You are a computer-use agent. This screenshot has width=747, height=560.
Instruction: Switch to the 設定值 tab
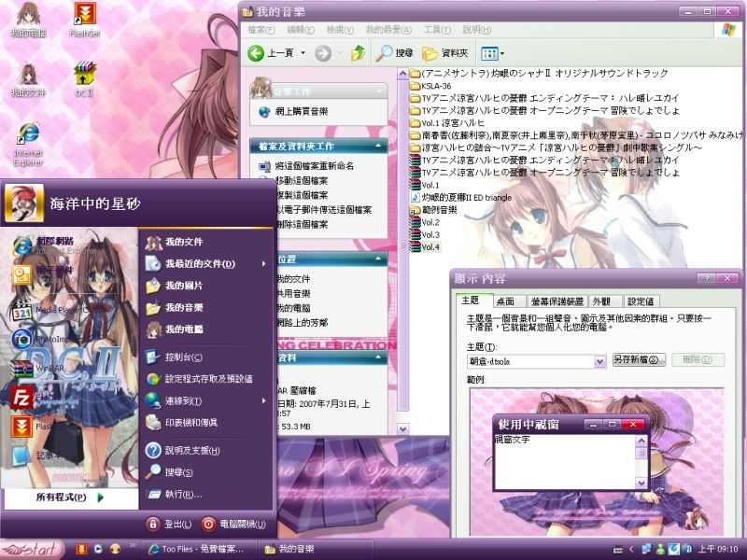tap(641, 301)
